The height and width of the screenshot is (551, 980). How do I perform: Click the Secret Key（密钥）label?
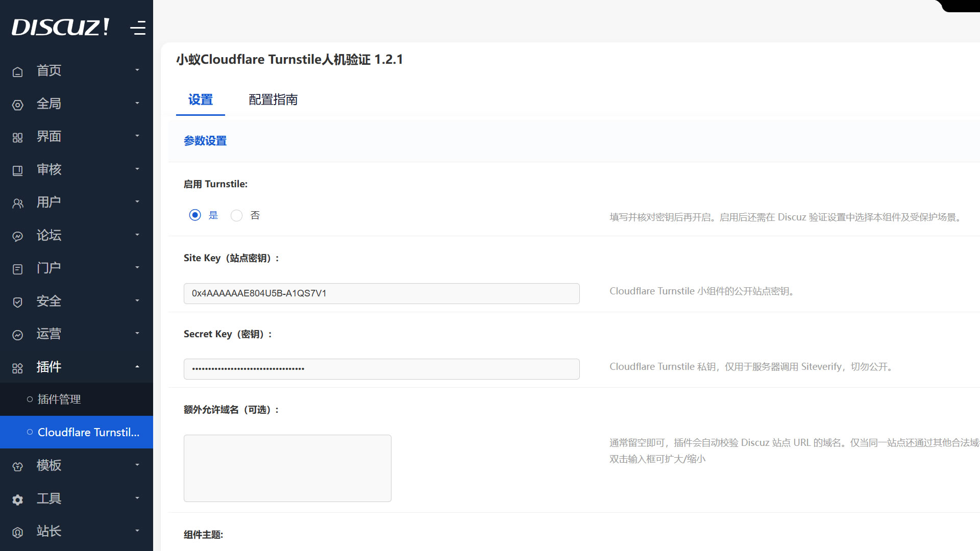[228, 334]
